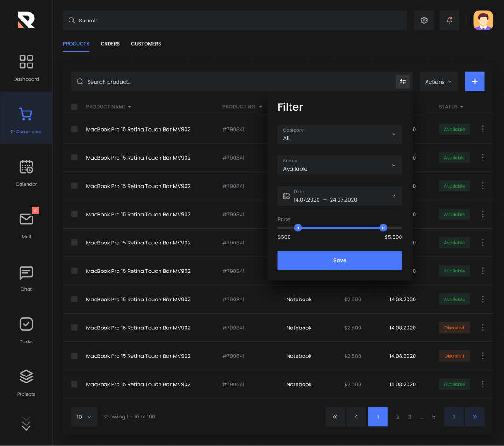The image size is (504, 446).
Task: Switch to the CUSTOMERS tab
Action: pyautogui.click(x=146, y=44)
